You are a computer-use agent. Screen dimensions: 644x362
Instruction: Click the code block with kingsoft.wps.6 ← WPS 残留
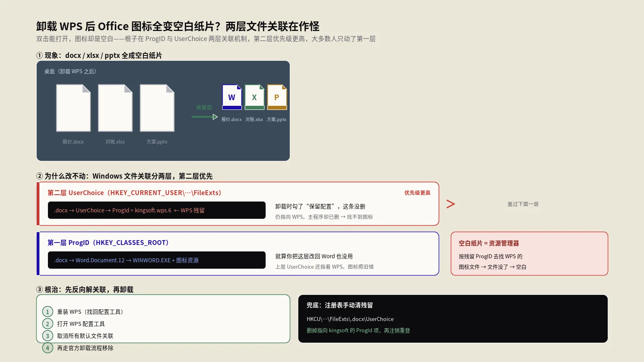click(157, 210)
